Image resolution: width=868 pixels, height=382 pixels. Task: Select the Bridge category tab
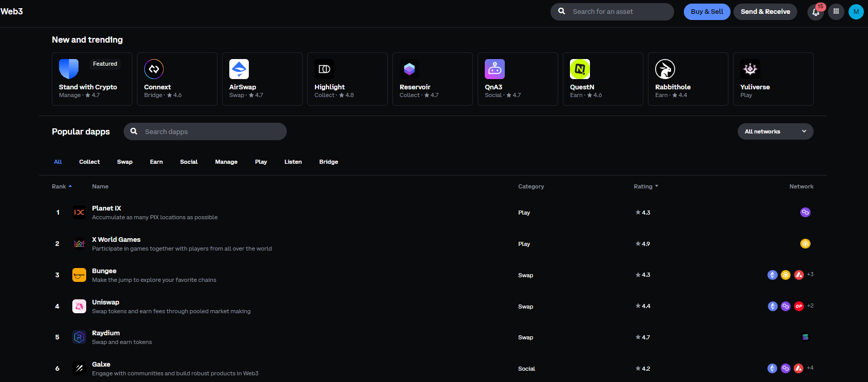[328, 162]
